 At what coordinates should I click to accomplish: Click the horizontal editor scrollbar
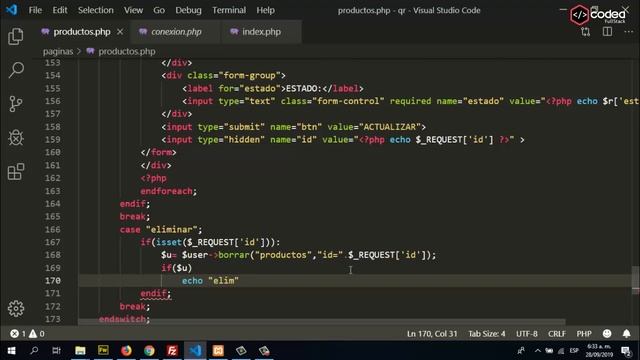[322, 322]
